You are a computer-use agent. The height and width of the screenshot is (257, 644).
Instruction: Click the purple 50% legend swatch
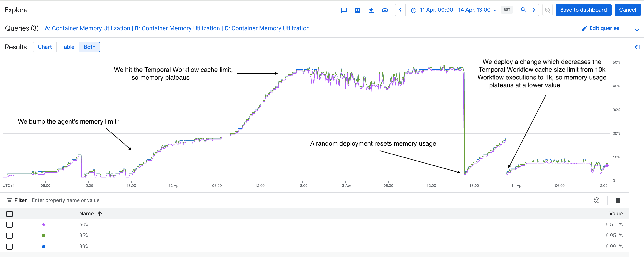44,225
